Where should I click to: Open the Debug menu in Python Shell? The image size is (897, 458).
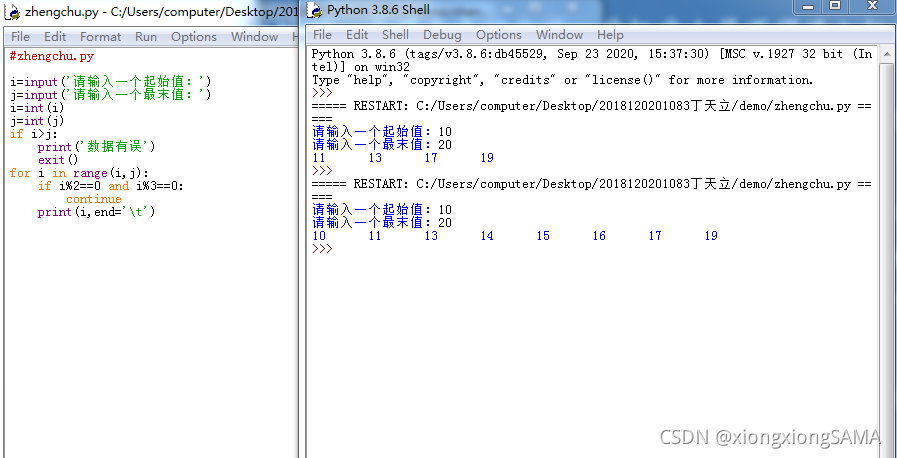(x=442, y=35)
